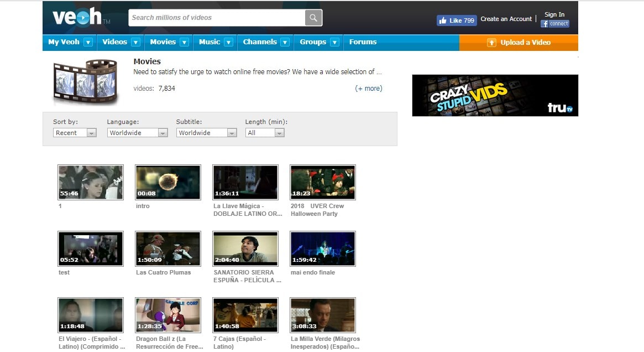Open Sanatorio Sierra España thumbnail
The image size is (644, 352).
tap(245, 249)
